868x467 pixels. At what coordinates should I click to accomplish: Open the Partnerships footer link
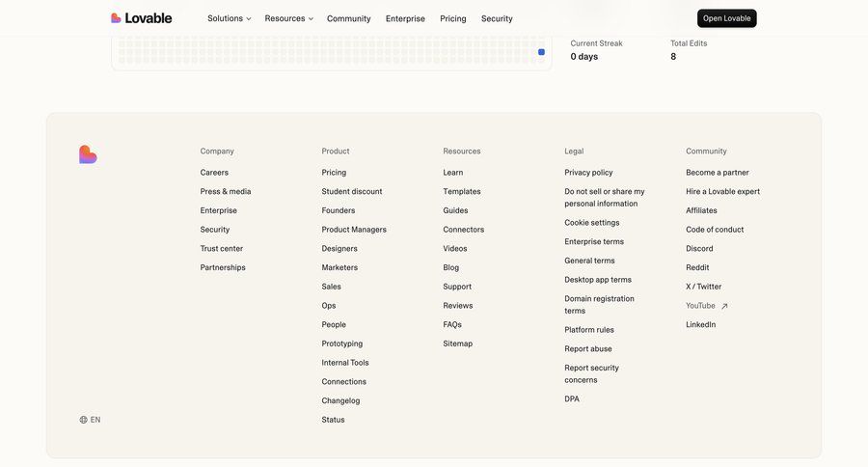(223, 267)
